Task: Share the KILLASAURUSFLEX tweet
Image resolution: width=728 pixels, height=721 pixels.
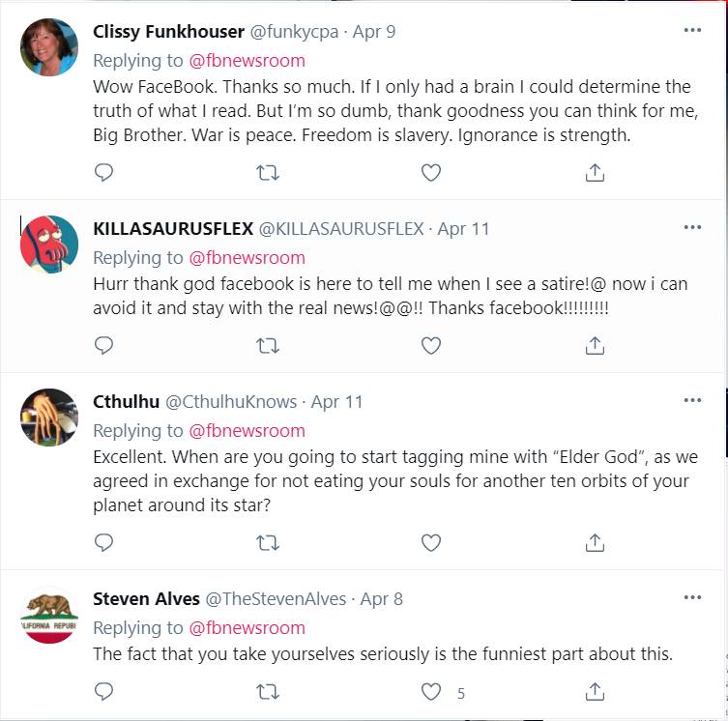Action: tap(596, 345)
